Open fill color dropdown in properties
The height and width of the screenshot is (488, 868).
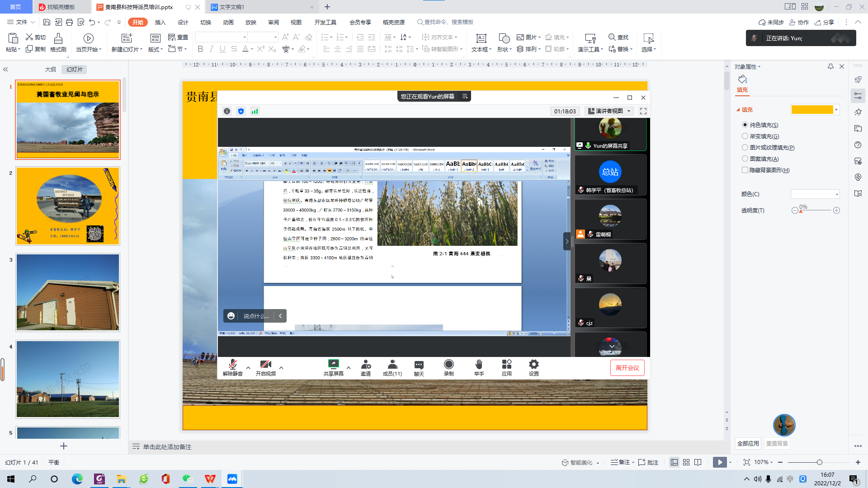(x=836, y=110)
